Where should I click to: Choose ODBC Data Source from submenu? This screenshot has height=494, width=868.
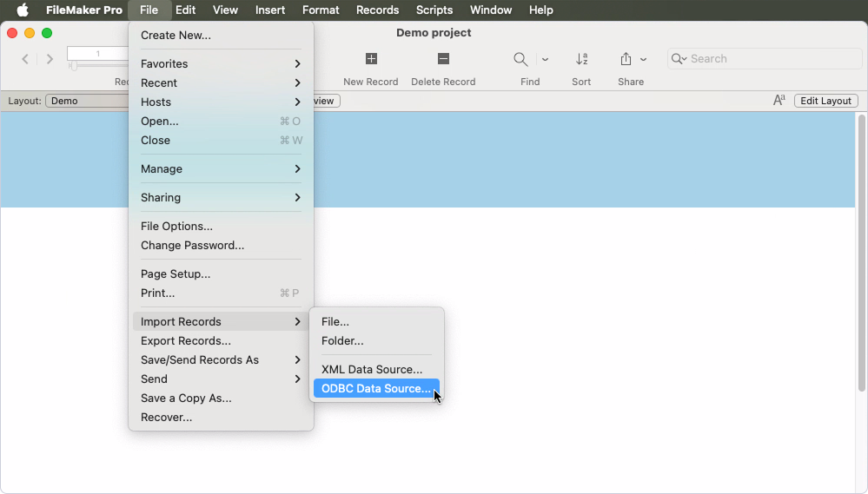[376, 388]
